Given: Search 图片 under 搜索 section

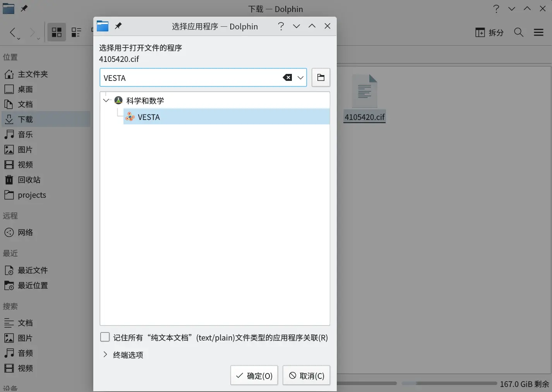Looking at the screenshot, I should click(45, 338).
